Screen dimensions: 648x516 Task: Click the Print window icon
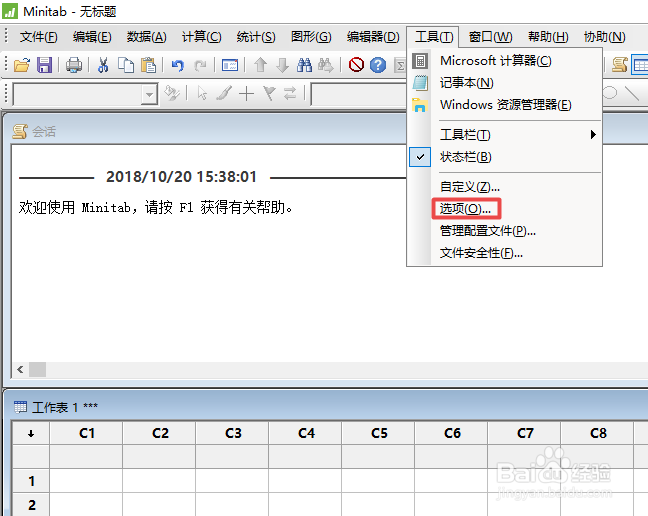pos(74,65)
